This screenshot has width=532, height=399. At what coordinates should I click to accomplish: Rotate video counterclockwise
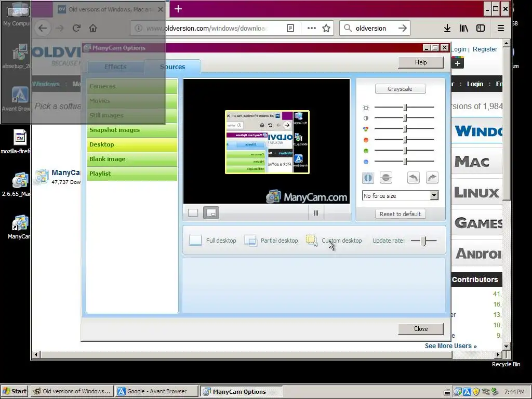[x=413, y=178]
